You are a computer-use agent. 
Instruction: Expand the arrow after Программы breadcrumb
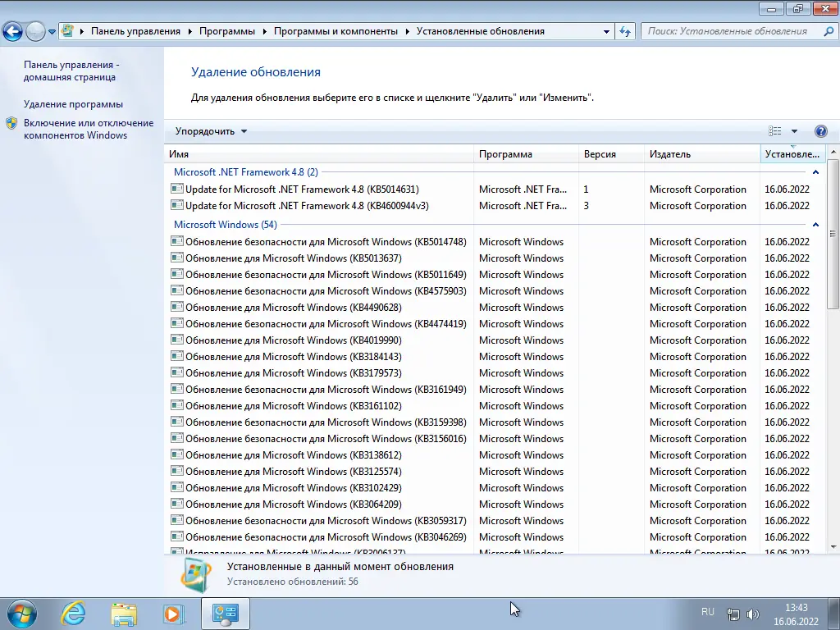pos(265,32)
